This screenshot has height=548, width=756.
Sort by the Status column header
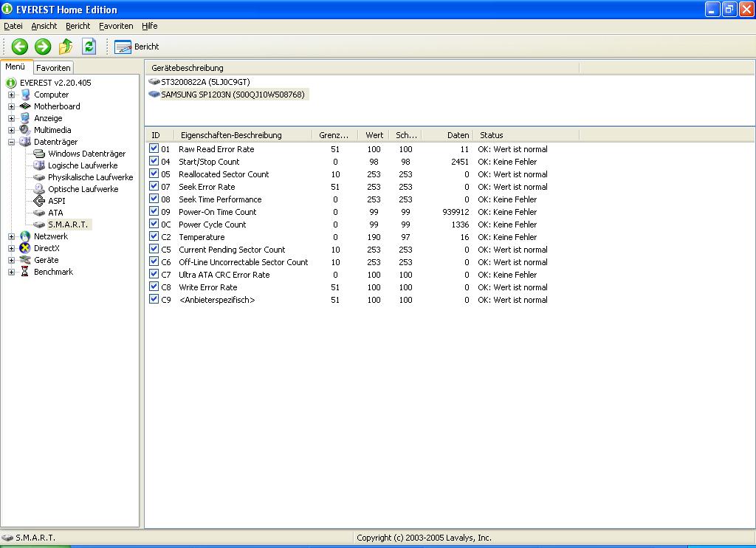(x=526, y=135)
